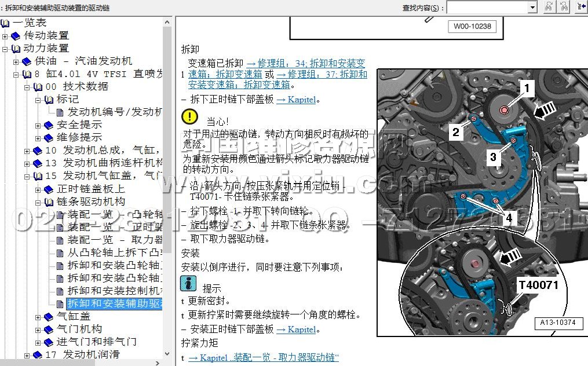
Task: Open 装配一览 - 取力器驱动链 Kapitel link
Action: 264,358
